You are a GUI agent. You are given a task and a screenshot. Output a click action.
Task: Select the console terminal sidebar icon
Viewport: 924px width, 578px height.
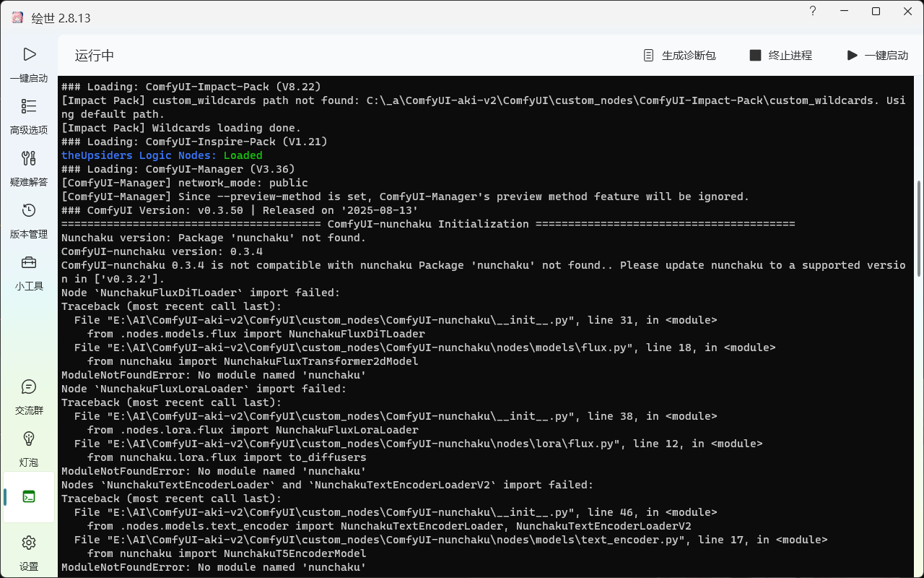(x=29, y=497)
